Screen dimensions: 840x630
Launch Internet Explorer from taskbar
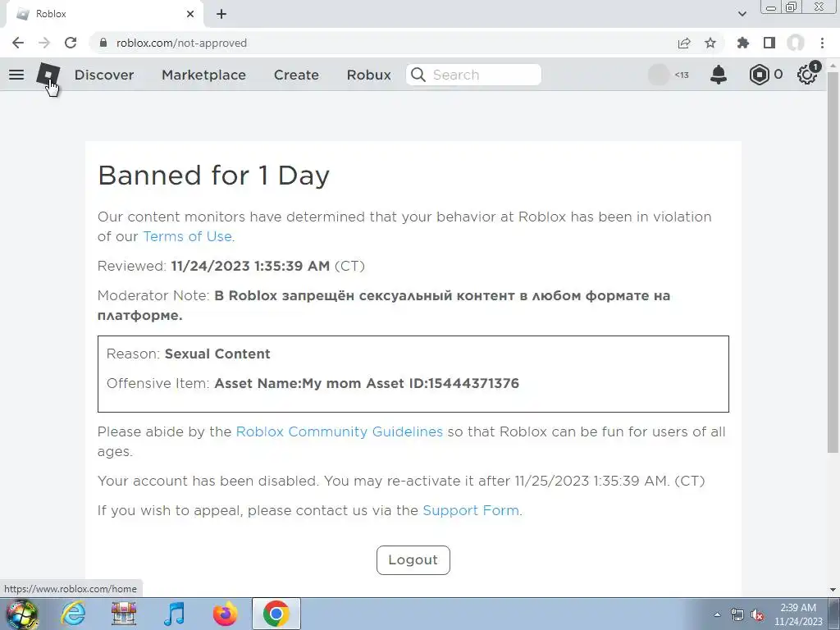click(x=73, y=614)
